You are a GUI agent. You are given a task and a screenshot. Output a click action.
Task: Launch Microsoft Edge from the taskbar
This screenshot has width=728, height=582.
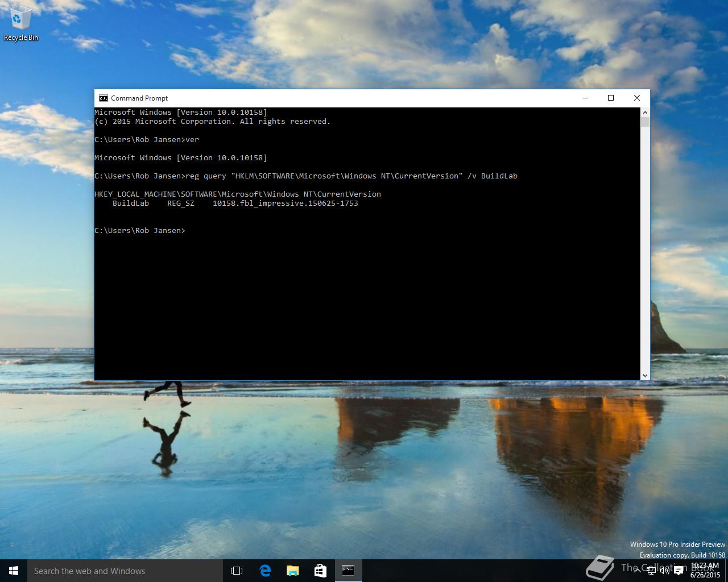click(x=265, y=571)
